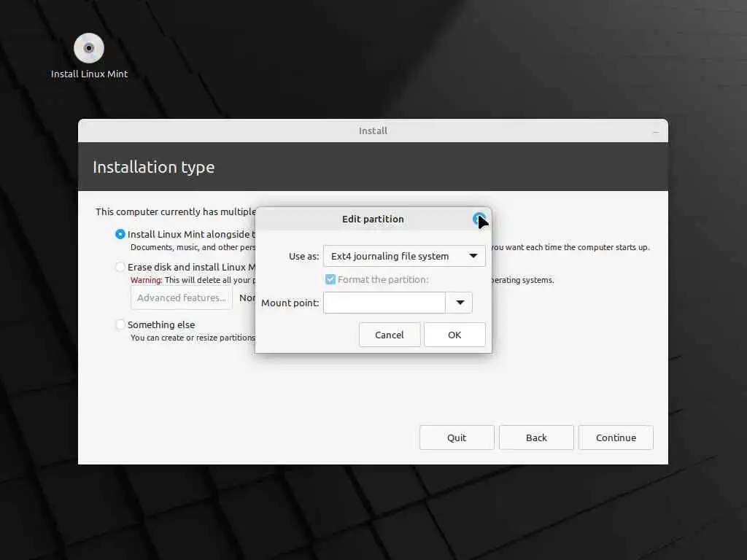Open Advanced features button
The width and height of the screenshot is (747, 560).
pyautogui.click(x=182, y=297)
